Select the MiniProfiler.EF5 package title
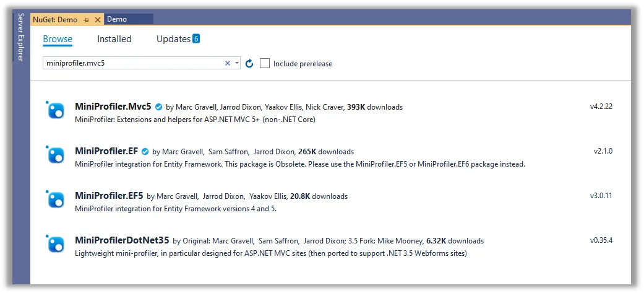Image resolution: width=644 pixels, height=293 pixels. [109, 196]
